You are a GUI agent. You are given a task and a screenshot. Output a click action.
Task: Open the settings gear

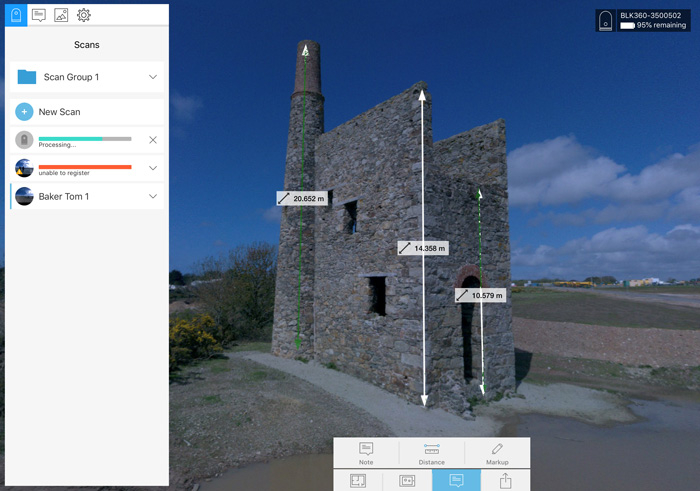point(84,15)
